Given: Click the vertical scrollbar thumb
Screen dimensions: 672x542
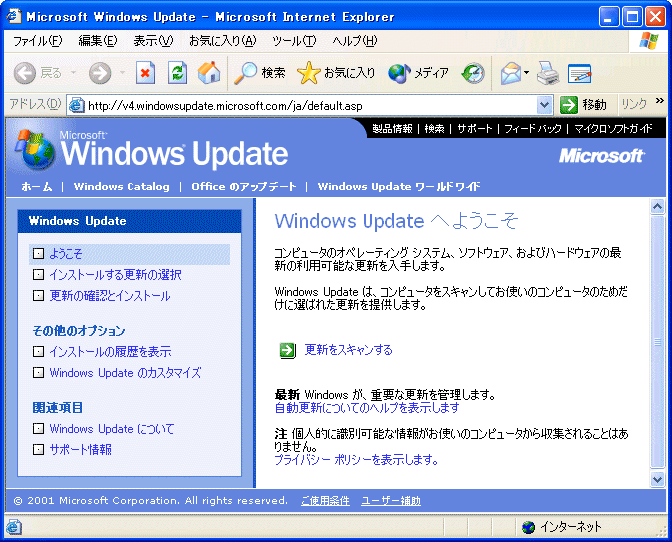Looking at the screenshot, I should tap(657, 341).
